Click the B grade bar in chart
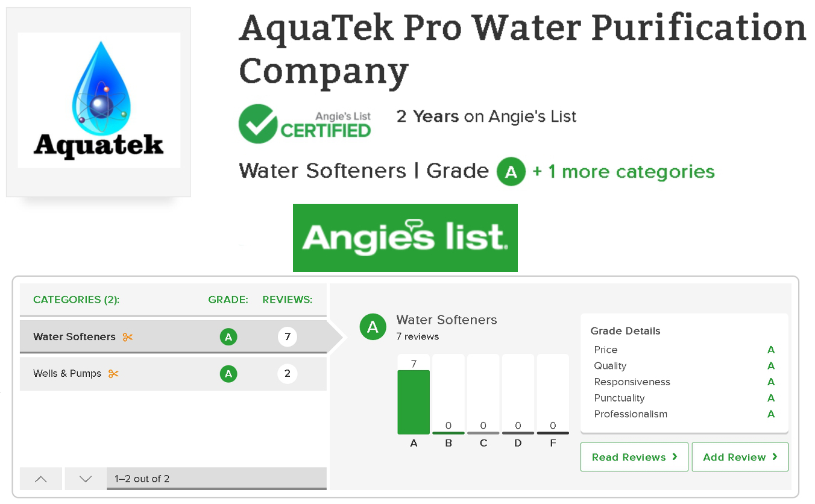The height and width of the screenshot is (504, 815). 448,394
